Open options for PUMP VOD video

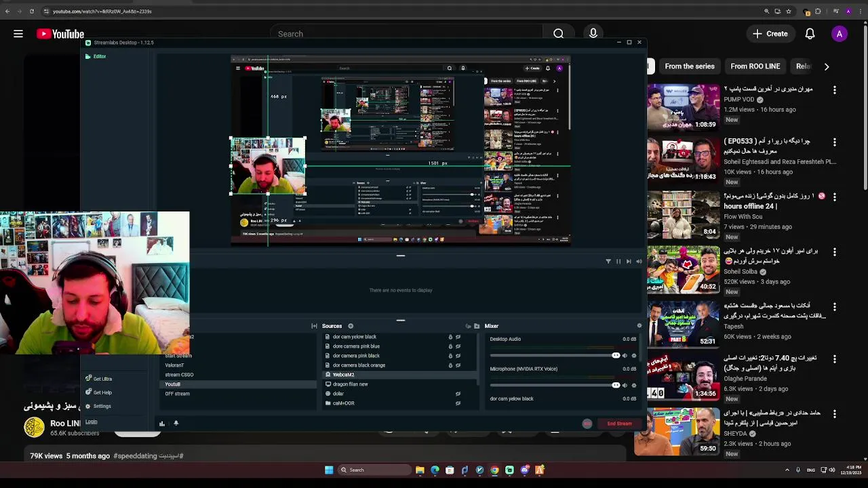coord(835,89)
